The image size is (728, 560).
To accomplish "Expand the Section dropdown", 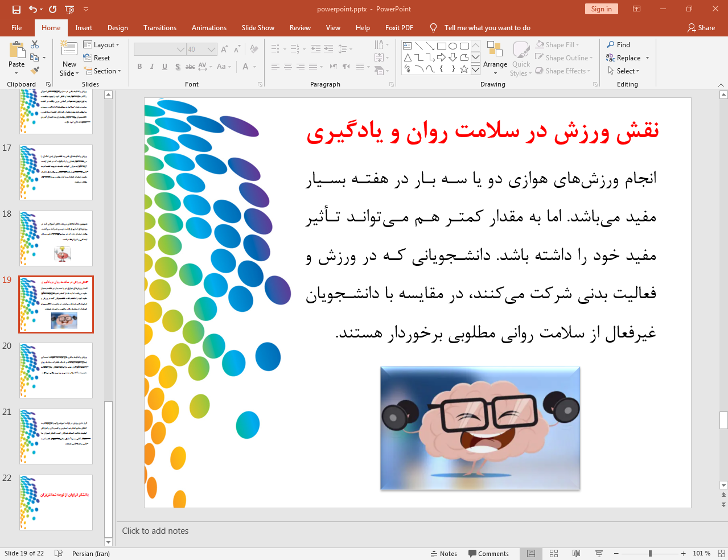I will pos(102,71).
